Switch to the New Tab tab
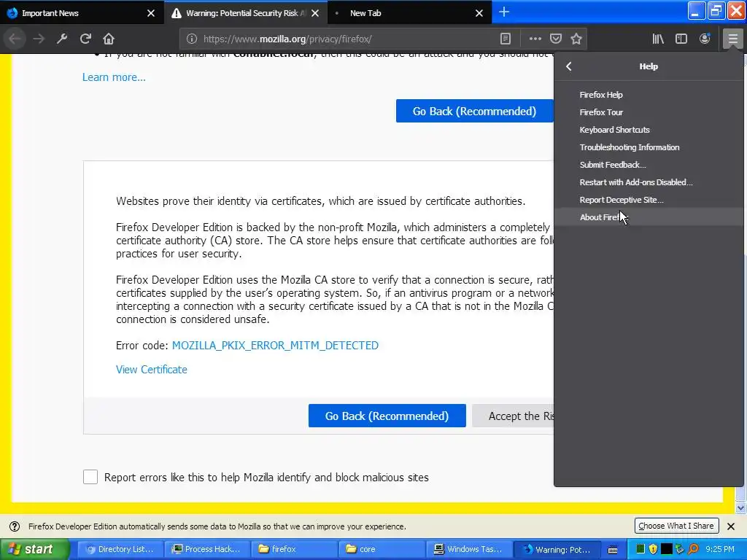The height and width of the screenshot is (560, 747). 410,13
